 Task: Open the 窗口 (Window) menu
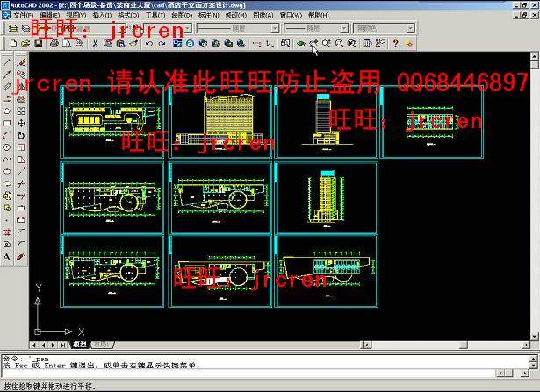point(291,15)
